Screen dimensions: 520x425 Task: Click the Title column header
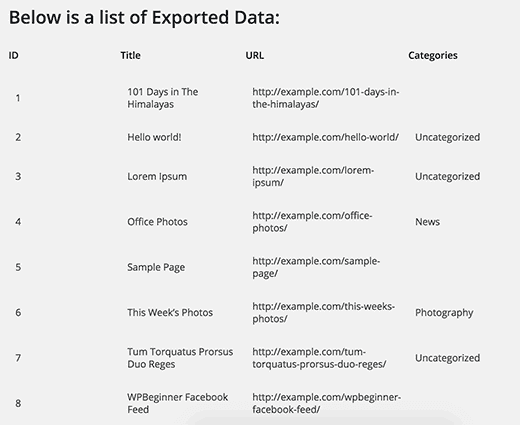(130, 55)
